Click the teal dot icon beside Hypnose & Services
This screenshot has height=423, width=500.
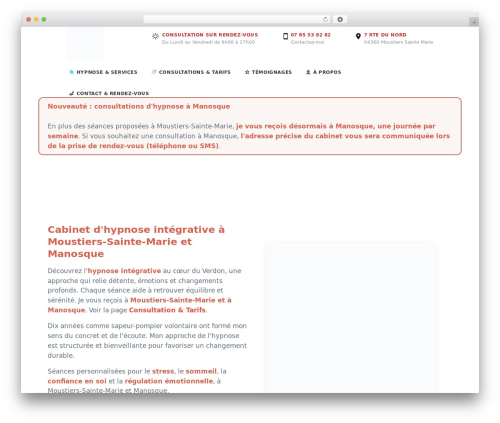pyautogui.click(x=71, y=72)
